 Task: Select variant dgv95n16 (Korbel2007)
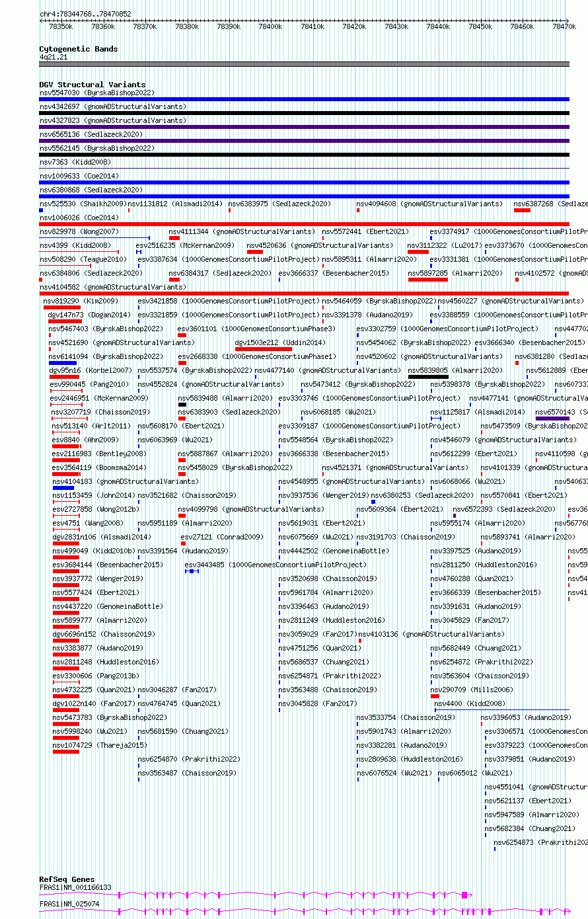[x=90, y=370]
